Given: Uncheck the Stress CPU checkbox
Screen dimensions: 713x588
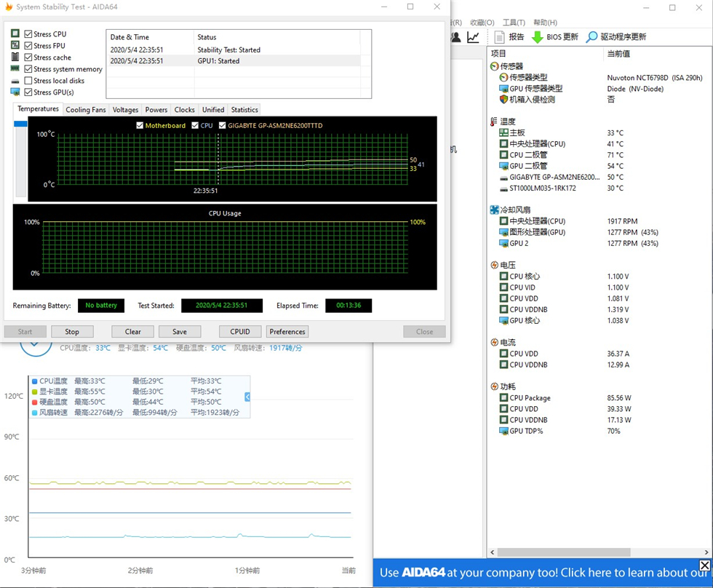Looking at the screenshot, I should (28, 34).
